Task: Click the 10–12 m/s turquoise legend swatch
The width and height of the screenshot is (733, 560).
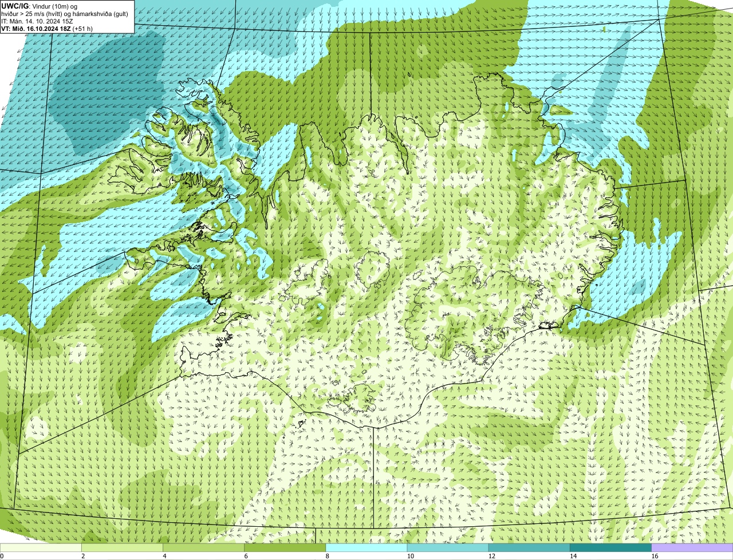Action: [x=448, y=548]
